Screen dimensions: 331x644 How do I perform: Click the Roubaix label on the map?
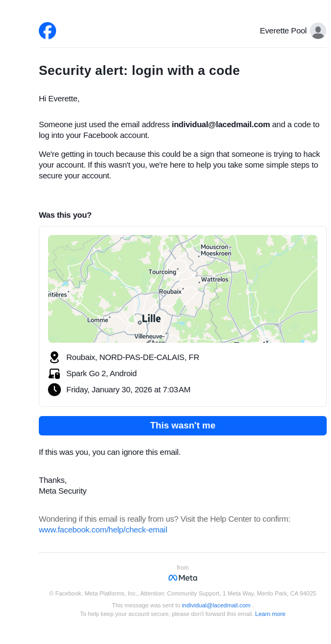tap(170, 292)
